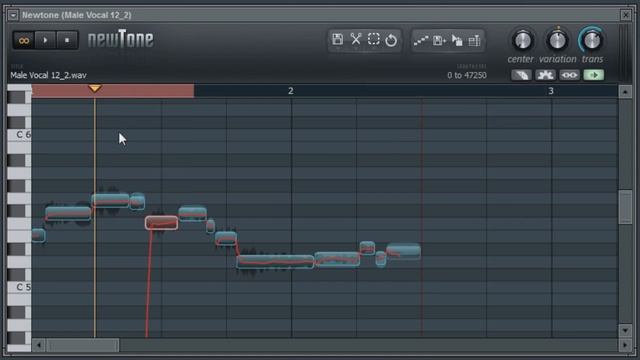Image resolution: width=640 pixels, height=360 pixels.
Task: Close the Newtone window
Action: point(625,15)
